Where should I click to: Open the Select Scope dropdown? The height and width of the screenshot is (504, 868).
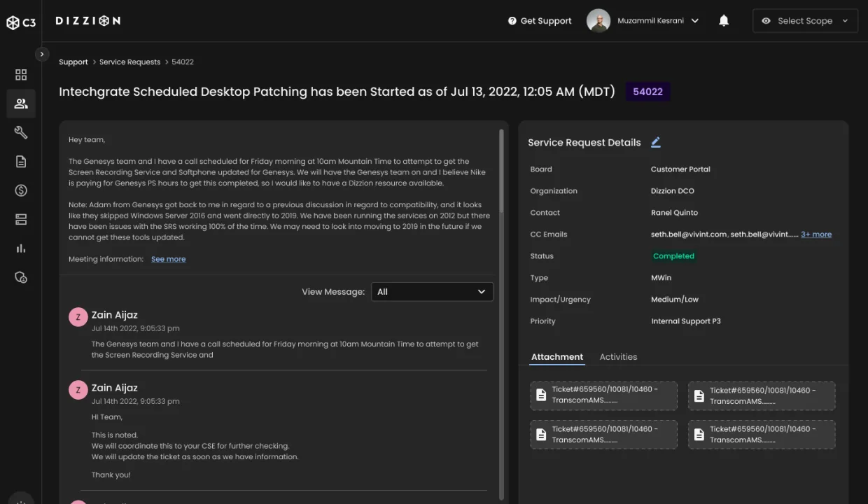tap(805, 21)
